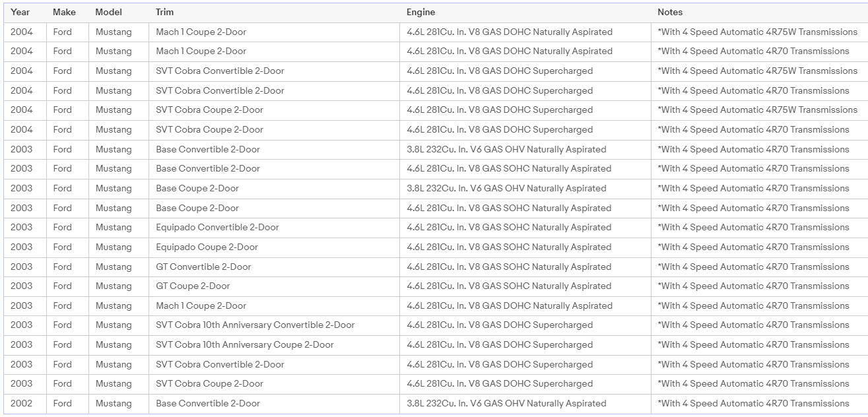The height and width of the screenshot is (417, 868).
Task: Select the GT Convertible 2-Door trim cell
Action: pos(203,267)
